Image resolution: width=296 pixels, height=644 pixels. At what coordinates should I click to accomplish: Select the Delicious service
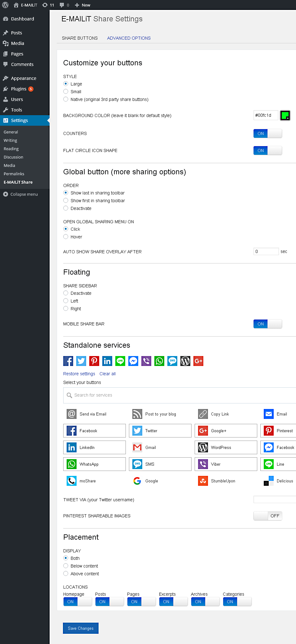point(278,481)
